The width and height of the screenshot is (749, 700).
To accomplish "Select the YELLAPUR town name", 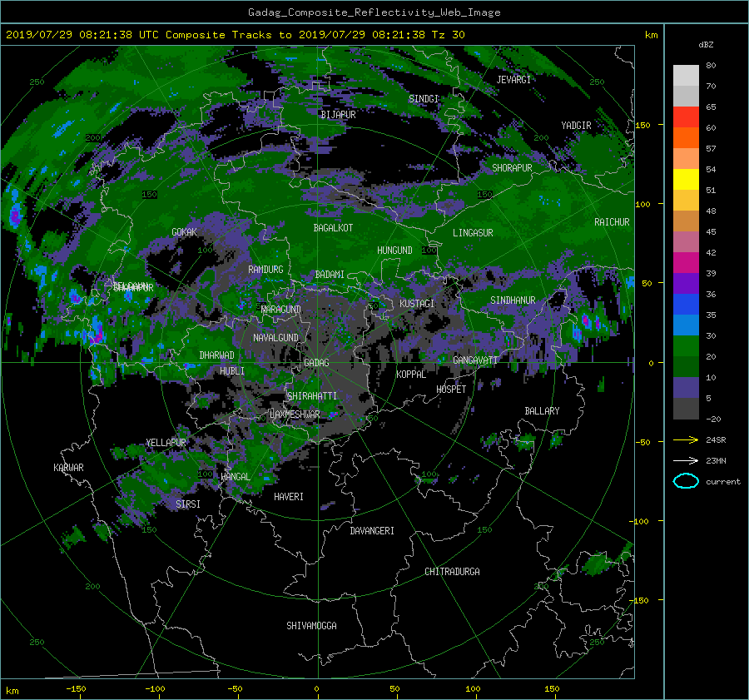I will point(166,443).
